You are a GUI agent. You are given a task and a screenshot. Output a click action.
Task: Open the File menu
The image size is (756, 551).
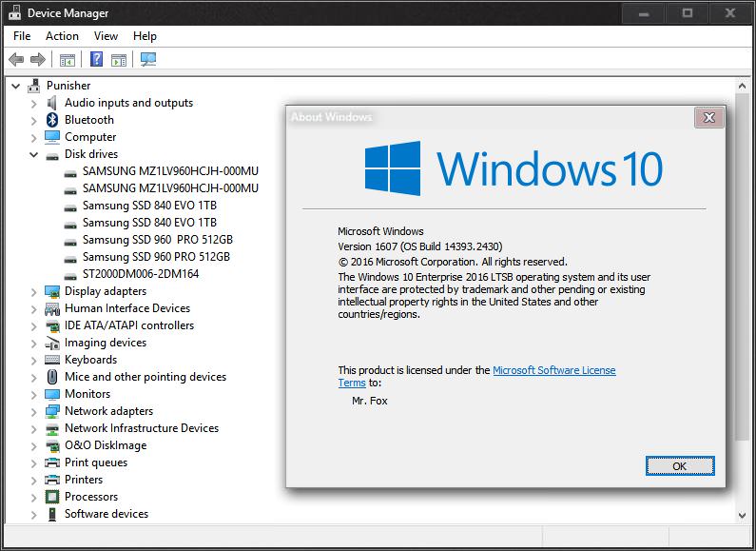pos(22,36)
